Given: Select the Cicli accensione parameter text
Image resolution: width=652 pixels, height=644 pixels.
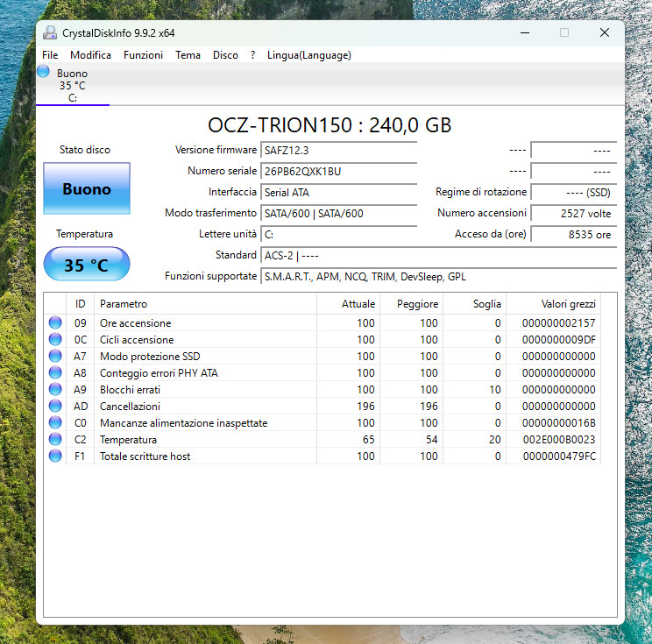Looking at the screenshot, I should tap(137, 340).
